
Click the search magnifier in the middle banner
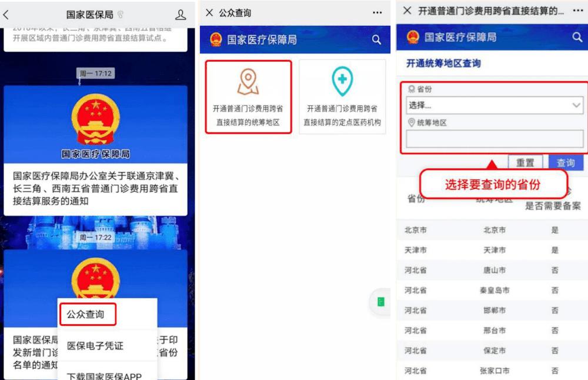[376, 39]
